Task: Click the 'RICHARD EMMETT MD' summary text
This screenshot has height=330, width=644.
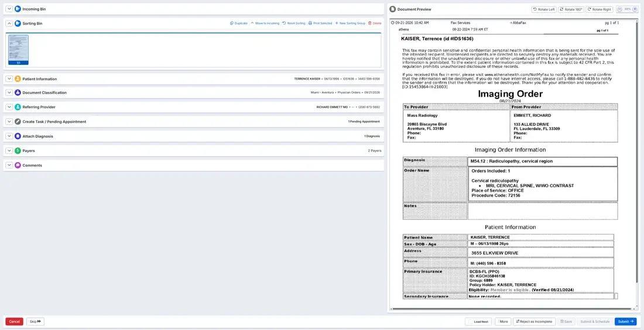Action: click(332, 107)
